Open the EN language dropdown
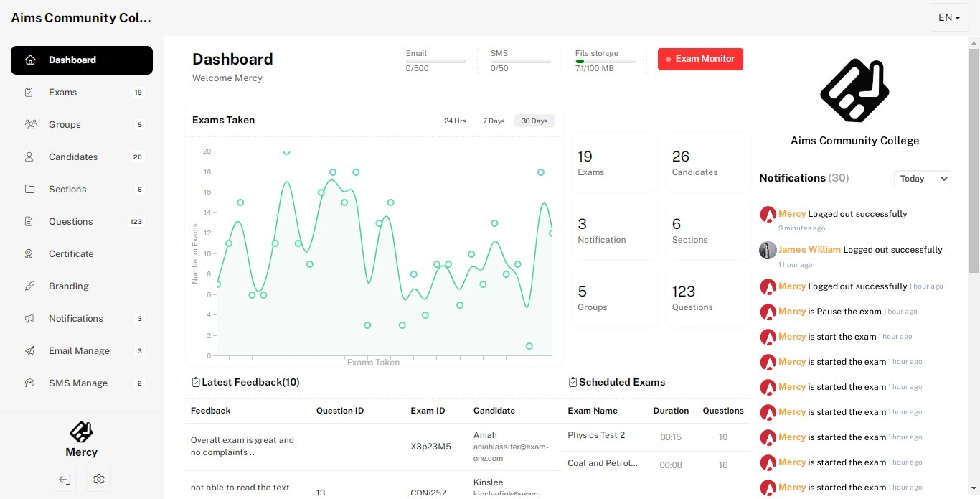 [949, 17]
